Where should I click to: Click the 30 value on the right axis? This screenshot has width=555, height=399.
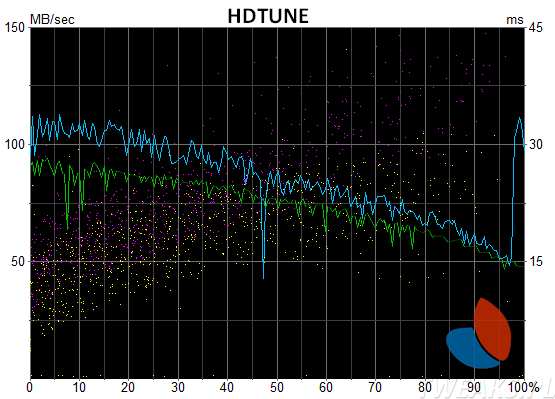[x=536, y=144]
